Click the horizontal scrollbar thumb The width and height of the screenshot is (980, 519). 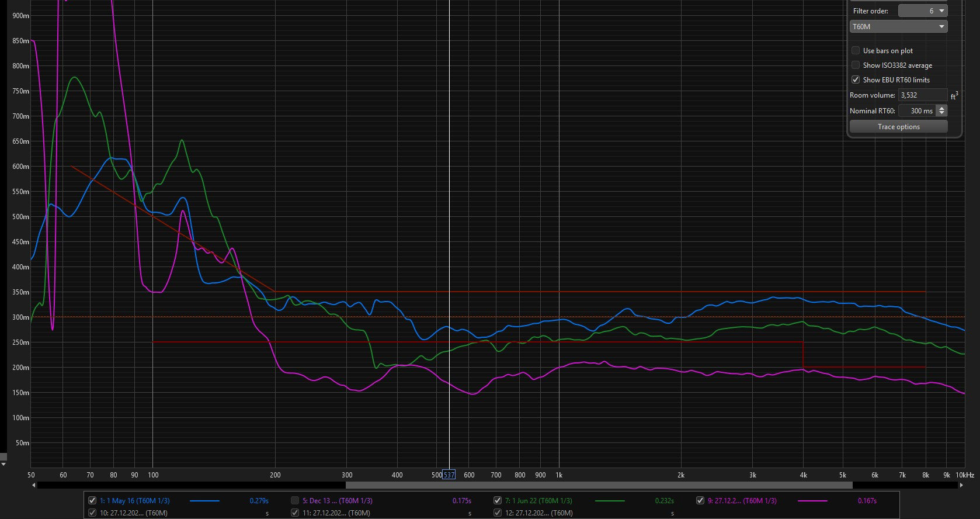click(x=599, y=485)
